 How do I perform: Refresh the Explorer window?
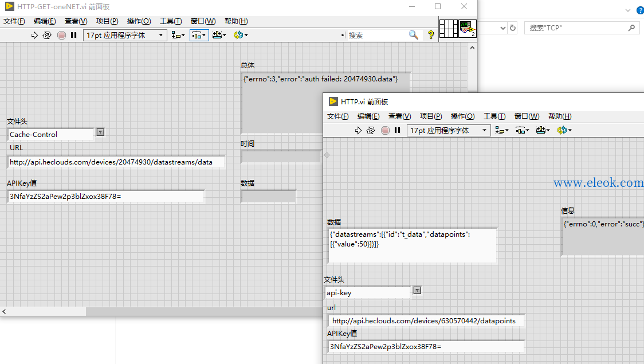coord(513,28)
